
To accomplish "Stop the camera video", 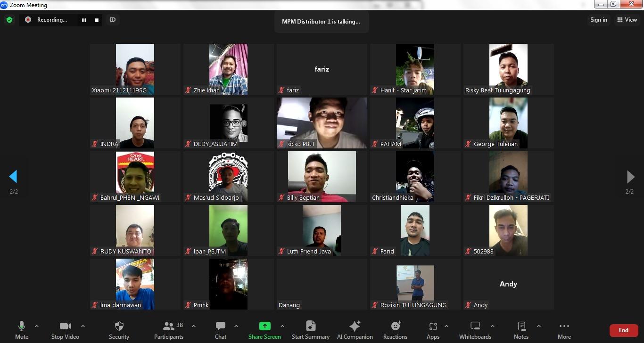I will tap(65, 330).
